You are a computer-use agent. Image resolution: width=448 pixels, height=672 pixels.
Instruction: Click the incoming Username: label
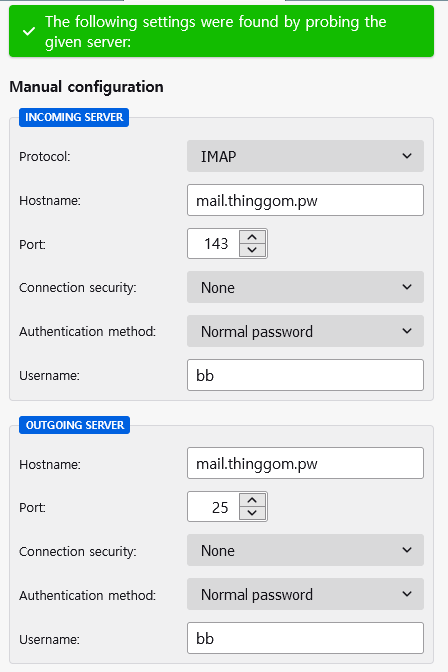point(49,375)
